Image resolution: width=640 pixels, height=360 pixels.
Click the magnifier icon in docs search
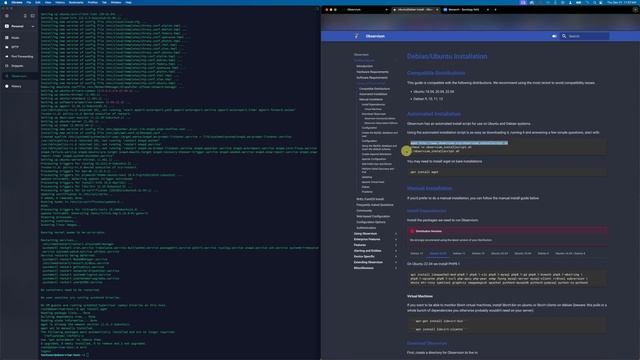pyautogui.click(x=564, y=36)
